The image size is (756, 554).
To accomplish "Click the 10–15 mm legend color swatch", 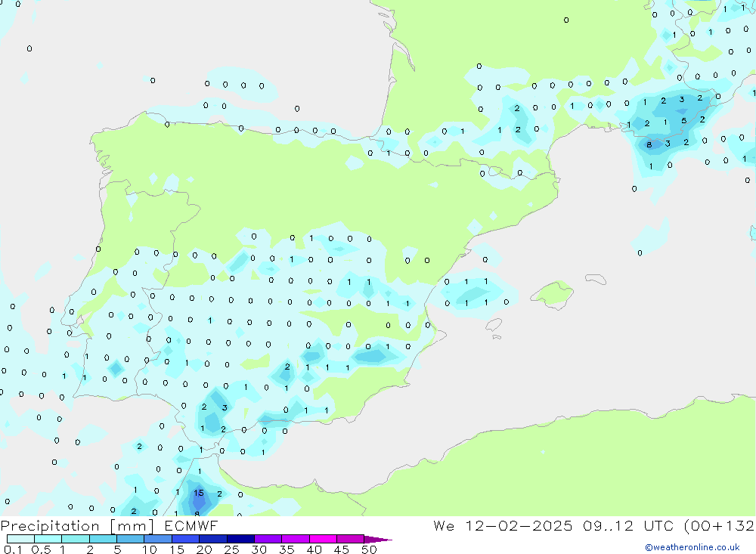I will coord(158,539).
